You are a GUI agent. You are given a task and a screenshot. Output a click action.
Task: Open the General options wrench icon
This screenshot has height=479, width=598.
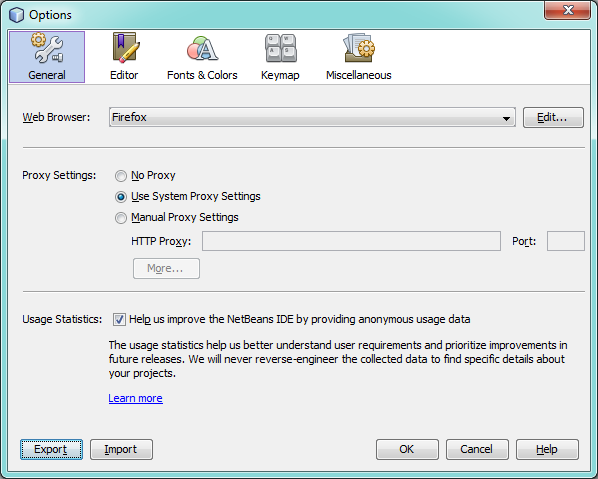click(47, 49)
